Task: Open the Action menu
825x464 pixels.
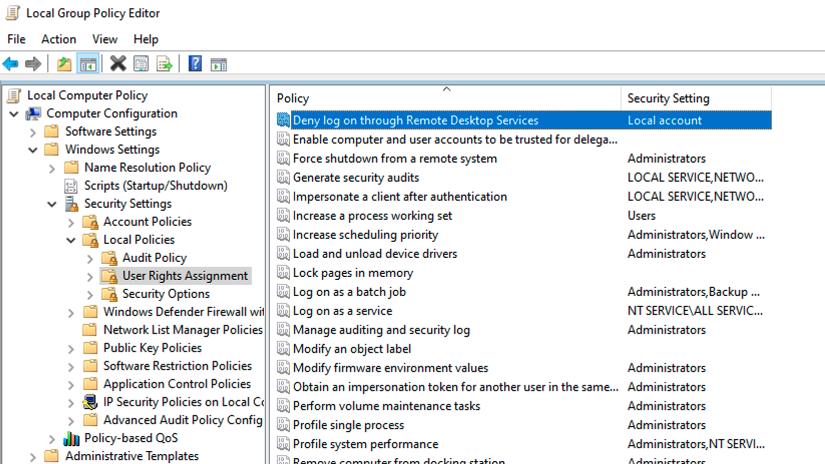Action: (x=58, y=39)
